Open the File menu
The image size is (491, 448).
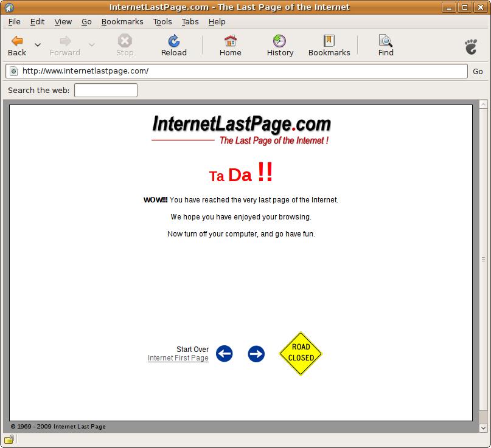pos(15,22)
